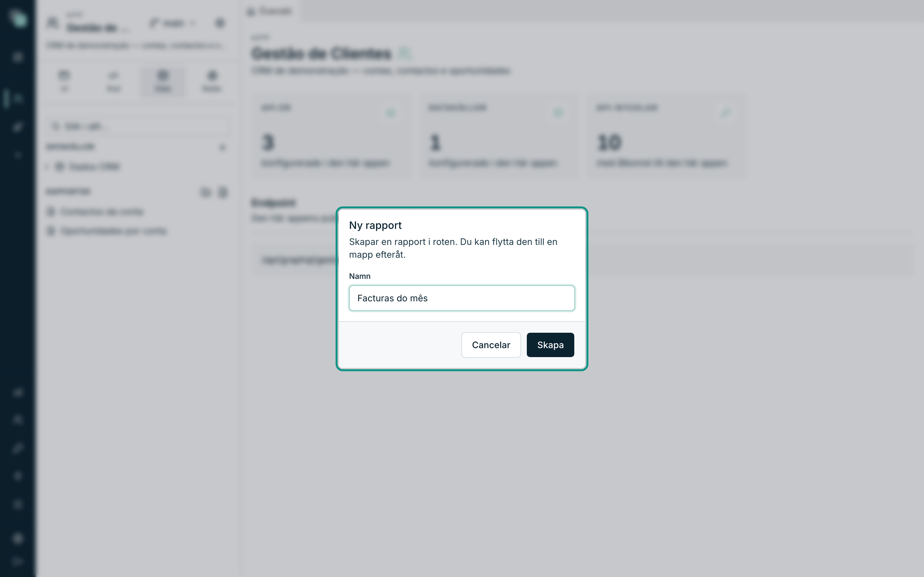924x577 pixels.
Task: Click the key icon on API-nycklar card
Action: coord(725,113)
